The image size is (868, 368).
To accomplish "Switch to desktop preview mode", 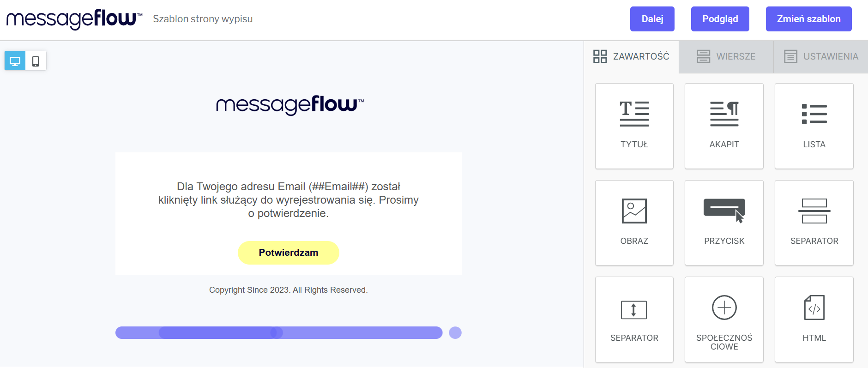I will pyautogui.click(x=15, y=61).
